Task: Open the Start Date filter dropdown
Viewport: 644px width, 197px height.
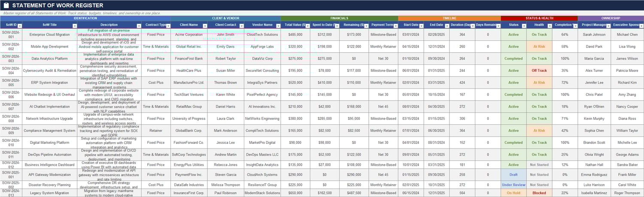Action: coord(421,25)
